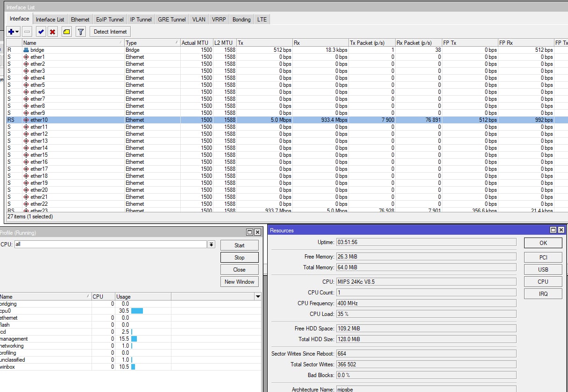Screen dimensions: 568x392
Task: Open the filter funnel icon
Action: click(81, 32)
